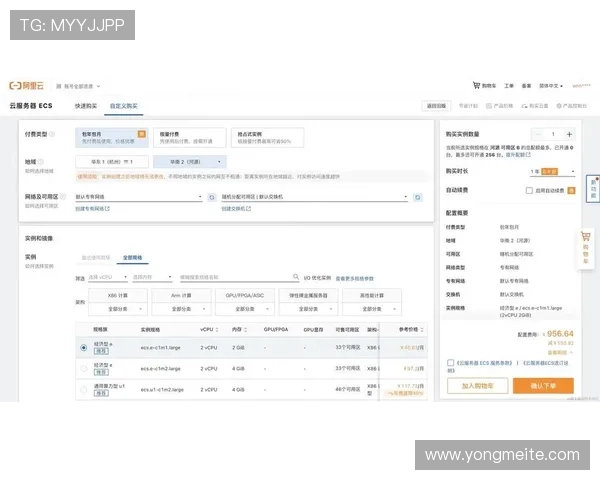The width and height of the screenshot is (600, 480).
Task: Open 随机分配可用区 switch dropdown
Action: coord(315,197)
